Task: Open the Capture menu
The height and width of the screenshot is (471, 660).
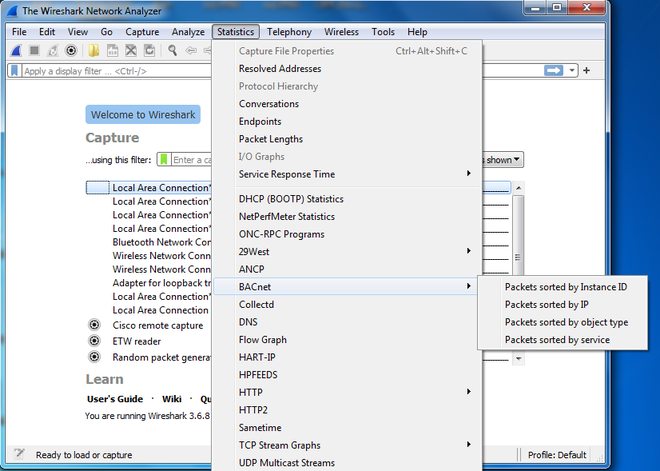Action: [x=142, y=32]
